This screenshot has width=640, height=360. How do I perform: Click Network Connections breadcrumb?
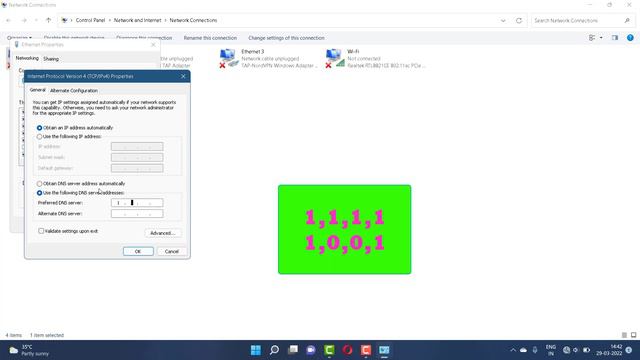point(193,20)
